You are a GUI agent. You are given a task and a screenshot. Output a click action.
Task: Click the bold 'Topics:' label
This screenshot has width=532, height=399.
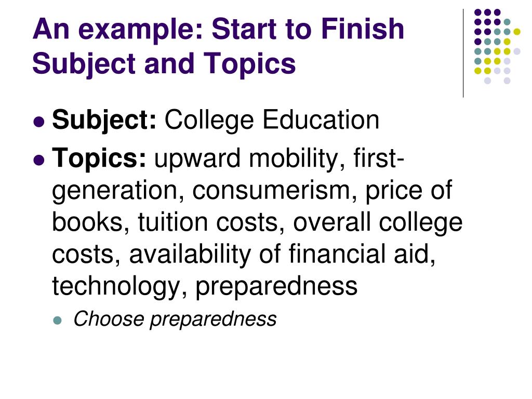click(99, 158)
